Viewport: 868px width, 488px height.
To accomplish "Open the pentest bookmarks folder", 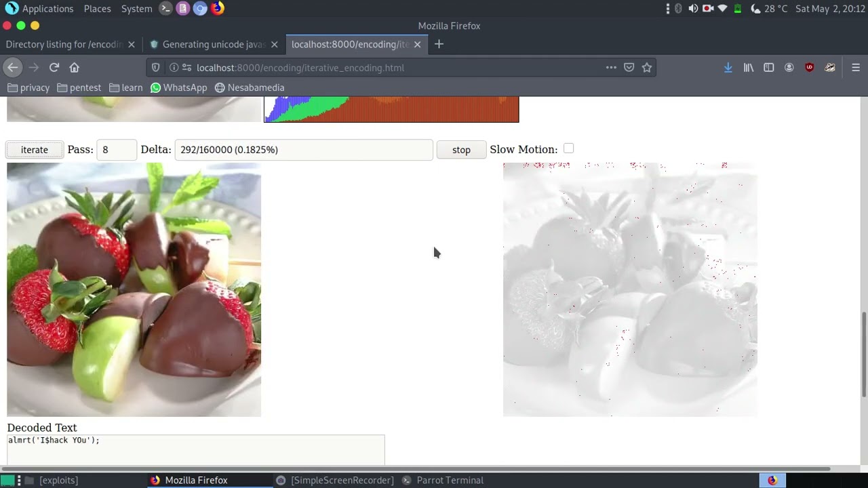I will [79, 87].
